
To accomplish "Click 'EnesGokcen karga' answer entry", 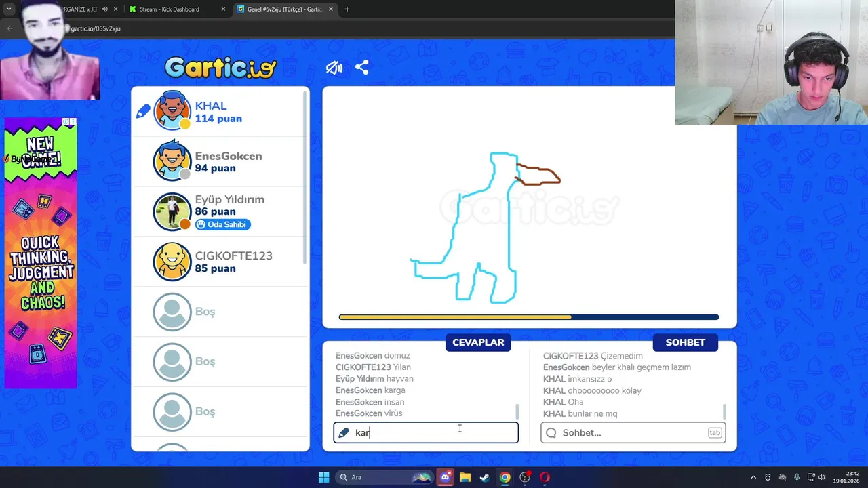I will (370, 390).
